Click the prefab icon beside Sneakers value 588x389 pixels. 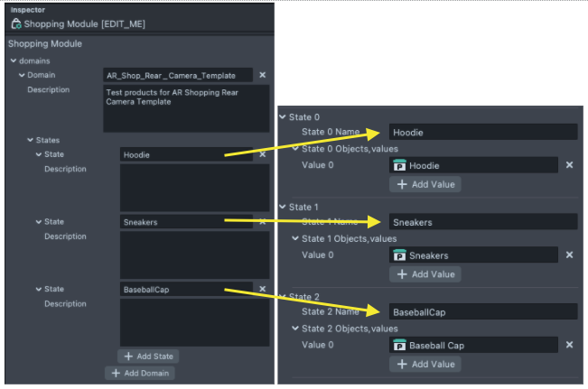(x=400, y=255)
